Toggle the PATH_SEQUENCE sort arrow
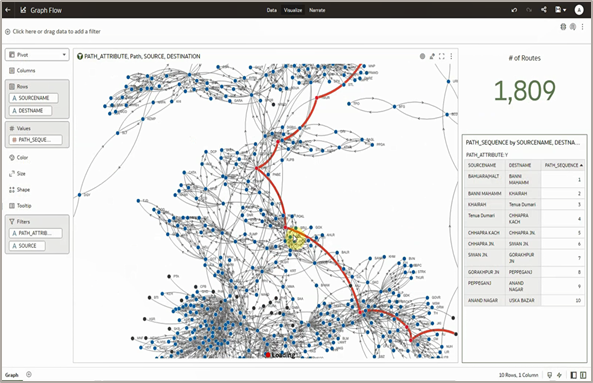The image size is (593, 383). point(581,165)
